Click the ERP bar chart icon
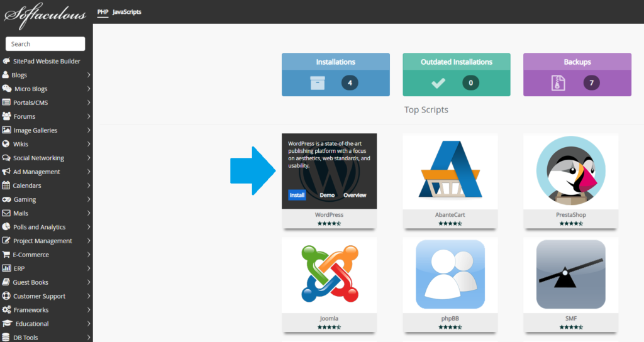The height and width of the screenshot is (342, 644). point(6,268)
